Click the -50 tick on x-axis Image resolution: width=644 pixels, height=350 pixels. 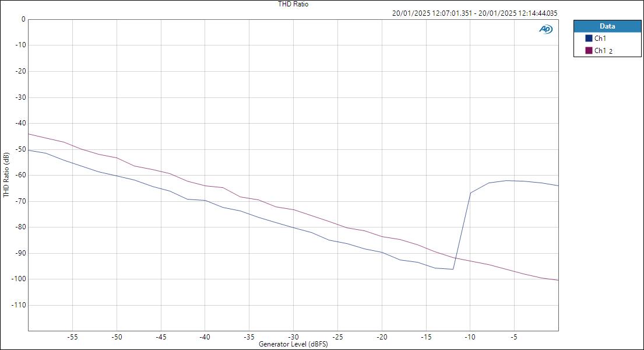coord(117,337)
